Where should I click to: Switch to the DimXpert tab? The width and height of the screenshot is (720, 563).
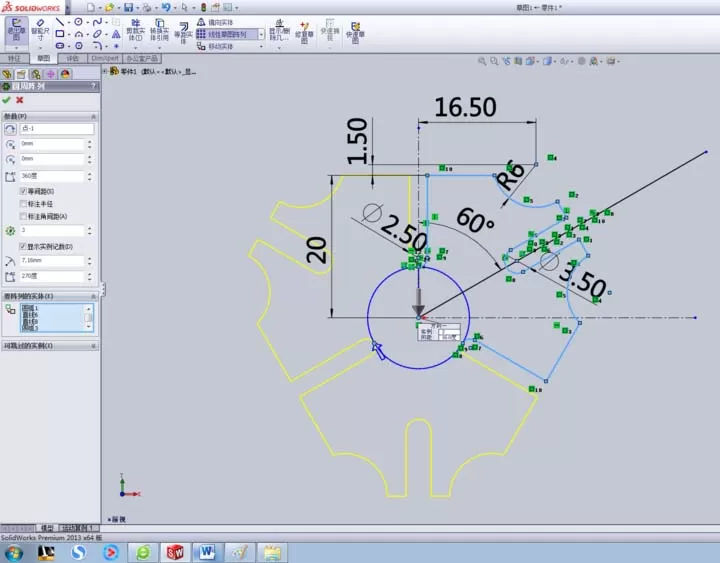click(x=105, y=58)
